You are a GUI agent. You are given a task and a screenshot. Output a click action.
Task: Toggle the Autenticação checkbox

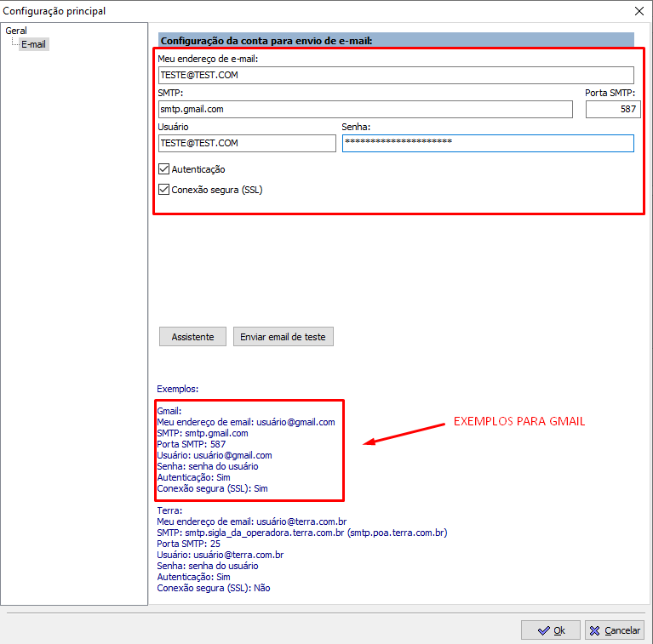click(164, 169)
